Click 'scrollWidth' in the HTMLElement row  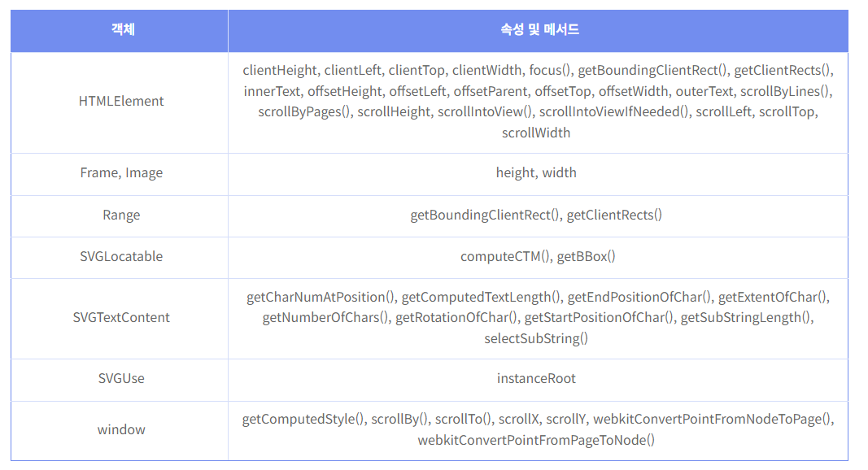[536, 133]
